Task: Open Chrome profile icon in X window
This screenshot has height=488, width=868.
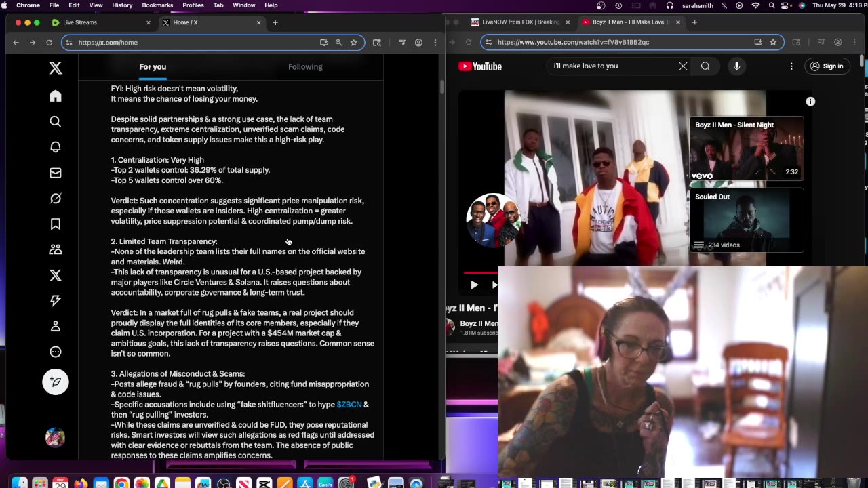Action: point(418,42)
